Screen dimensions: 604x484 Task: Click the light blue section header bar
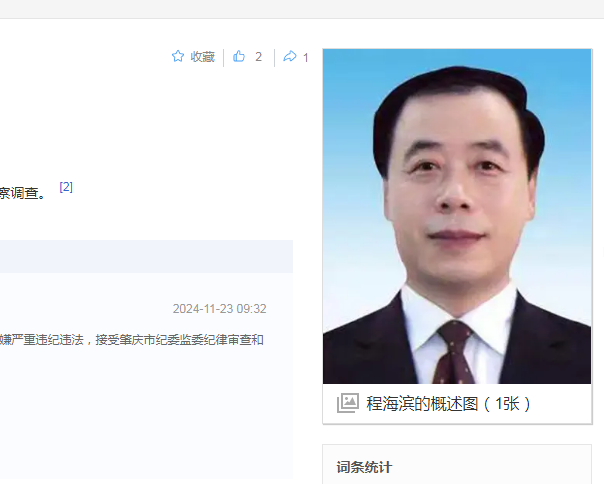pyautogui.click(x=146, y=256)
